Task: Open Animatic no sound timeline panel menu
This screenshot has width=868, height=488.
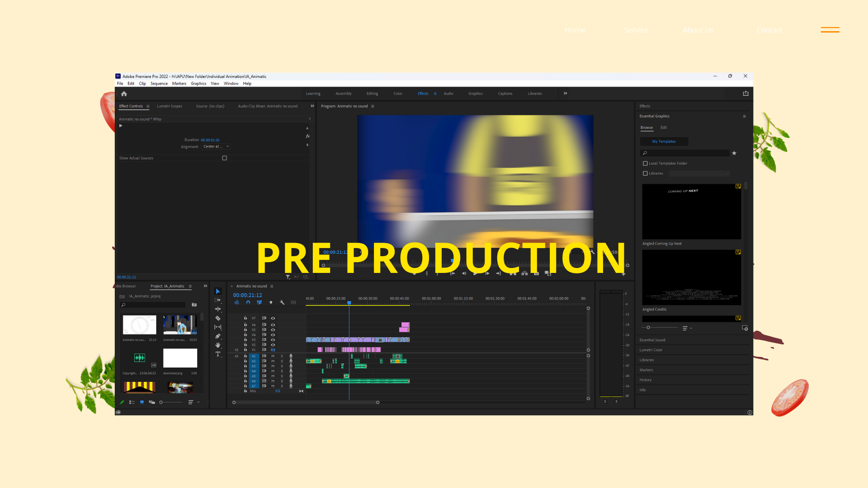Action: (x=272, y=286)
